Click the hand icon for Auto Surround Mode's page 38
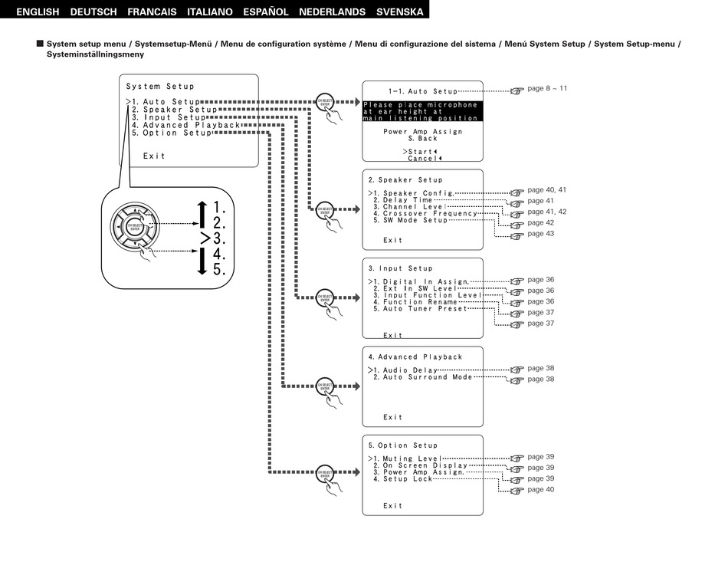This screenshot has width=728, height=562. coord(516,380)
